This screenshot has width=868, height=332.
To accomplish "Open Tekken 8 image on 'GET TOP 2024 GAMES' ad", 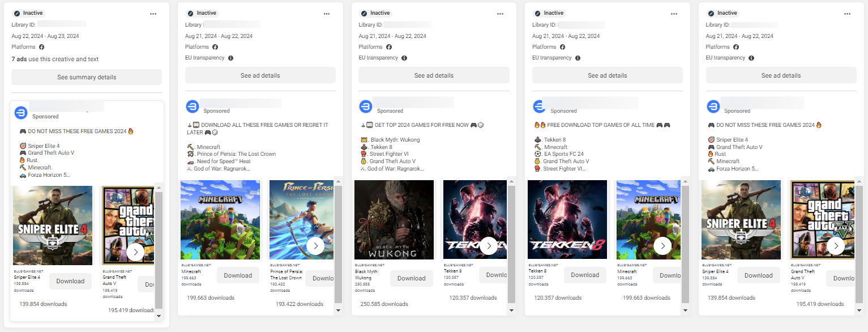I will pos(475,220).
